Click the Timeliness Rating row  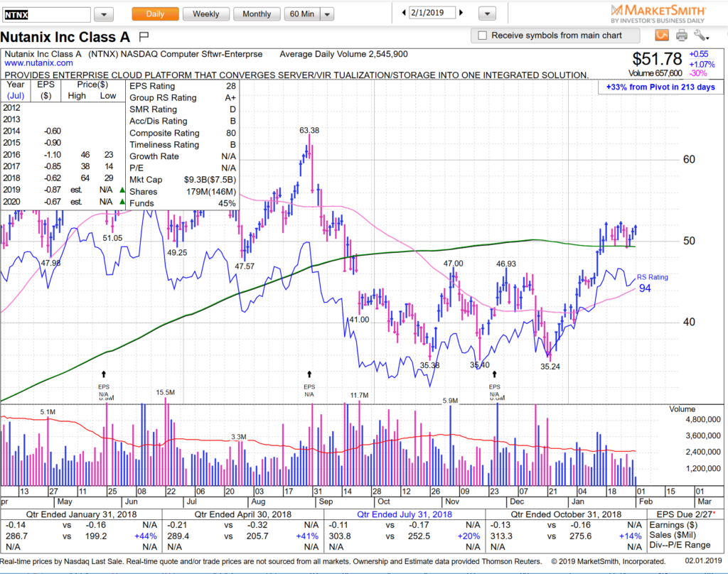click(x=183, y=144)
